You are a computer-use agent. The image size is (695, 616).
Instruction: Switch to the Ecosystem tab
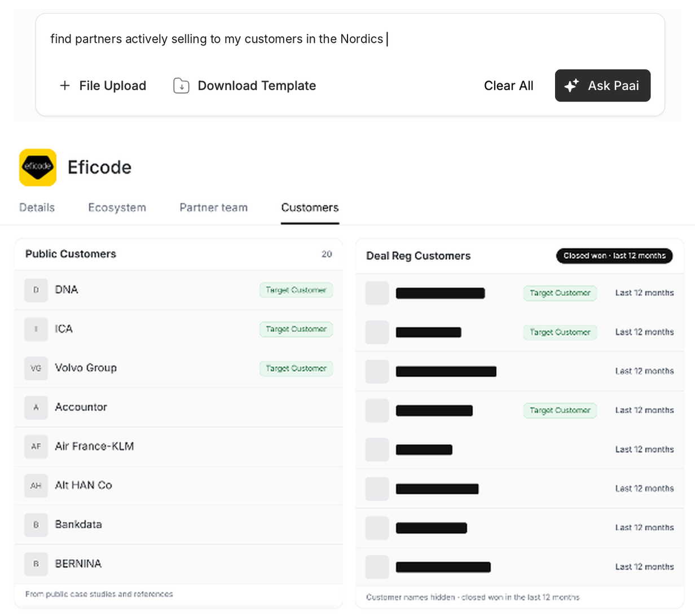[117, 208]
